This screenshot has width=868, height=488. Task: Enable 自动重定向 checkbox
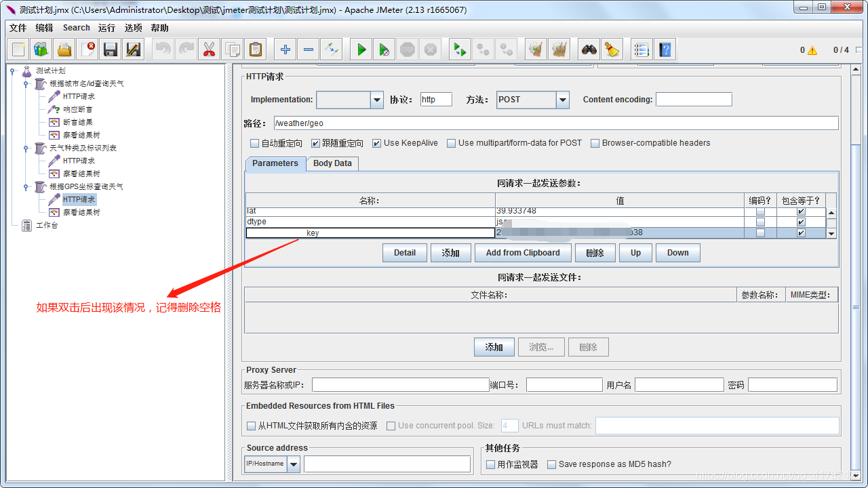coord(255,143)
